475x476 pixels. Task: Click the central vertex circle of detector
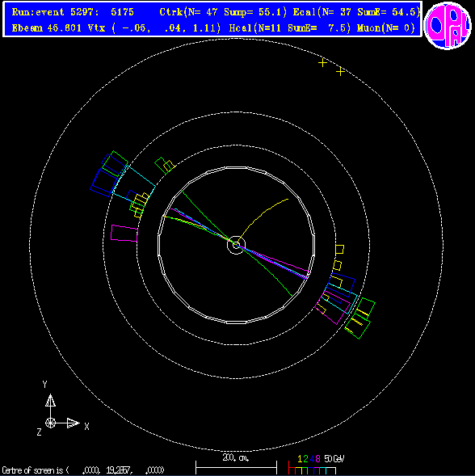pos(236,245)
